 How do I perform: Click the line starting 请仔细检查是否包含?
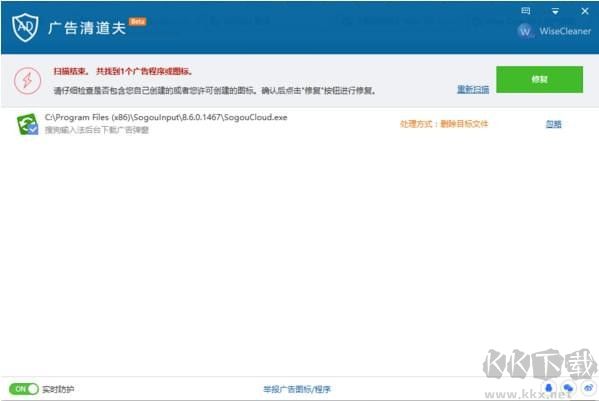pyautogui.click(x=214, y=91)
